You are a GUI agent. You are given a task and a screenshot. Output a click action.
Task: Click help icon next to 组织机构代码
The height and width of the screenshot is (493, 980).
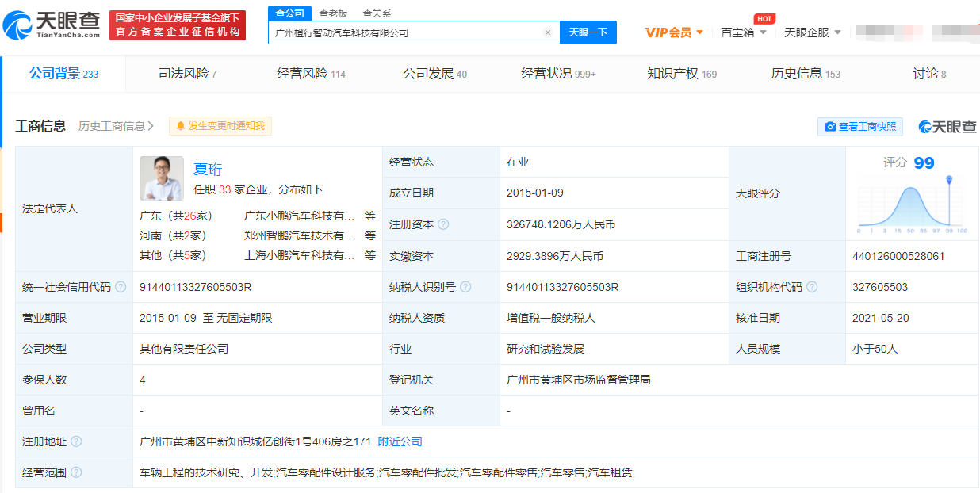coord(812,287)
